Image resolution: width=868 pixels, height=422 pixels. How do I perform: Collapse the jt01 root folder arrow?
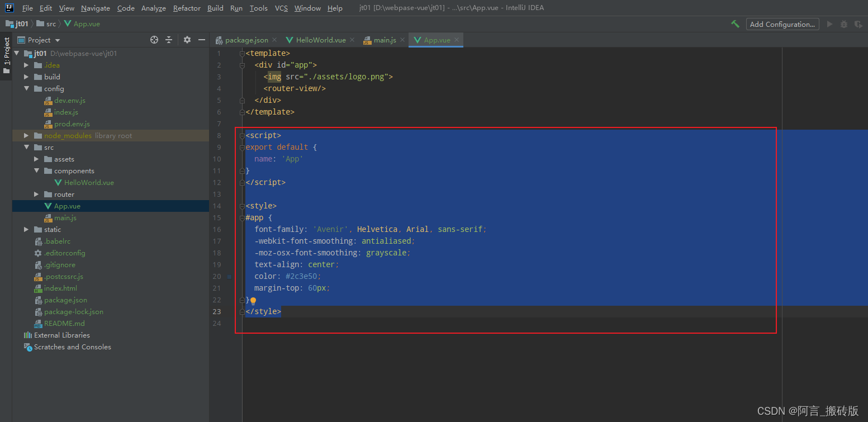click(x=17, y=53)
